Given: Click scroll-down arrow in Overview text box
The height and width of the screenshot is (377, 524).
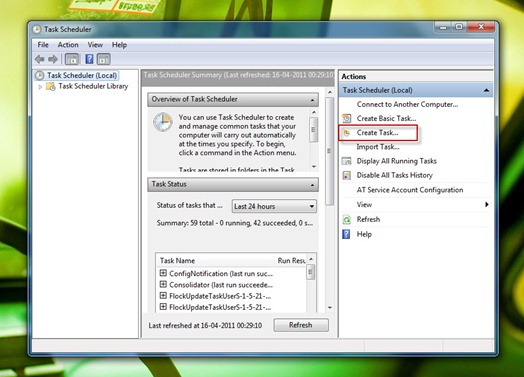Looking at the screenshot, I should (313, 166).
